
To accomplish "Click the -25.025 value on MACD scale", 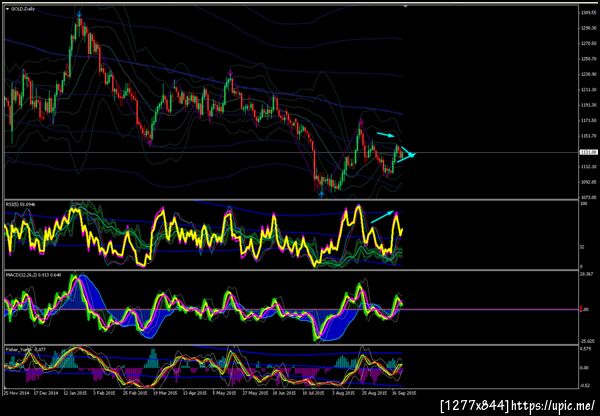I will [588, 341].
